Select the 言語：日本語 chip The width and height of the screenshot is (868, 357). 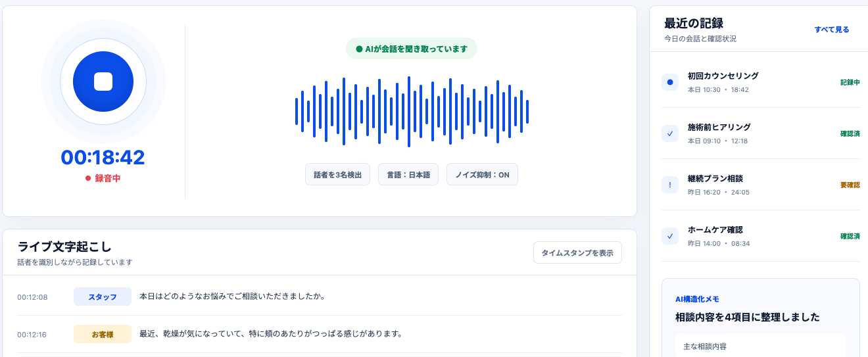click(x=408, y=175)
